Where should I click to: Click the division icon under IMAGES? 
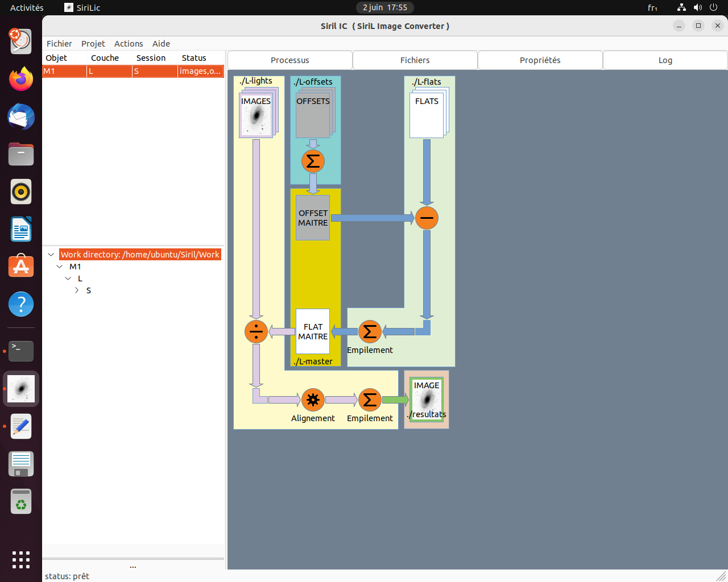click(256, 331)
